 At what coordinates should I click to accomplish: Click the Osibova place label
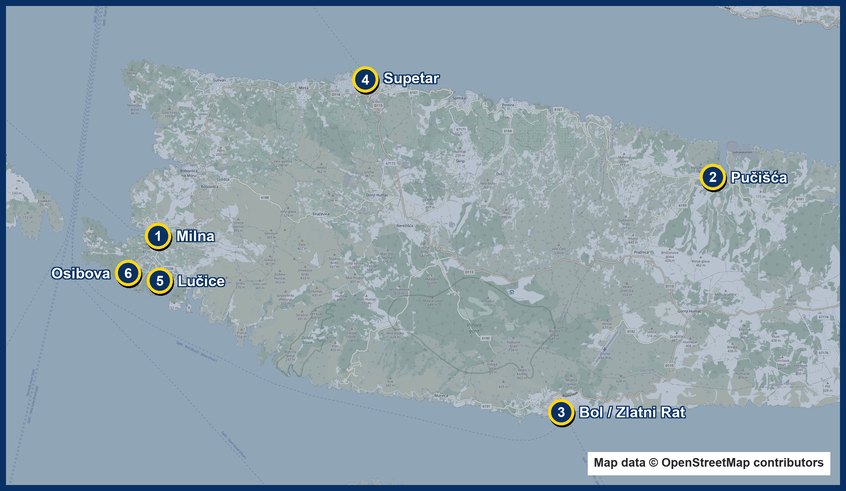81,274
